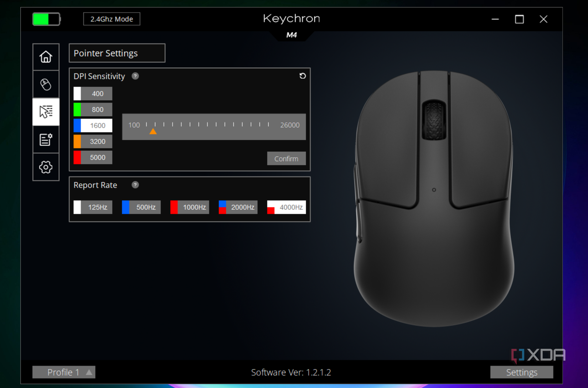Click the orange DPI slider marker
The image size is (588, 388).
coord(153,131)
